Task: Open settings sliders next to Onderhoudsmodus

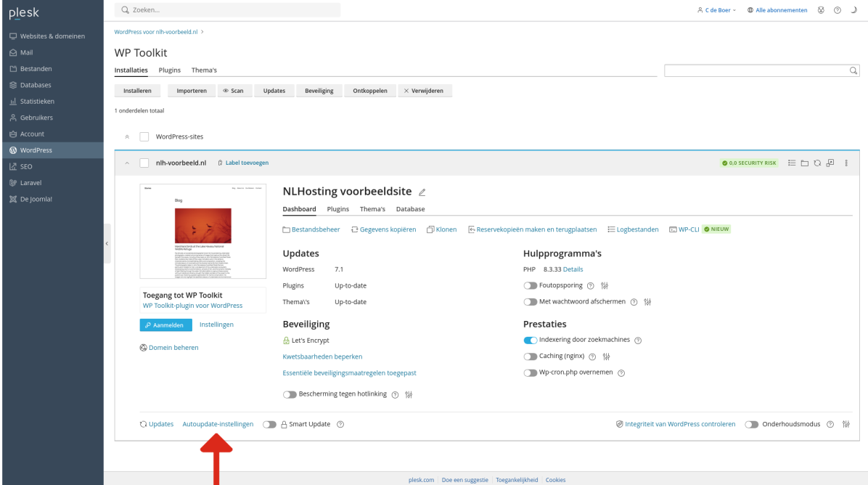Action: pos(846,424)
